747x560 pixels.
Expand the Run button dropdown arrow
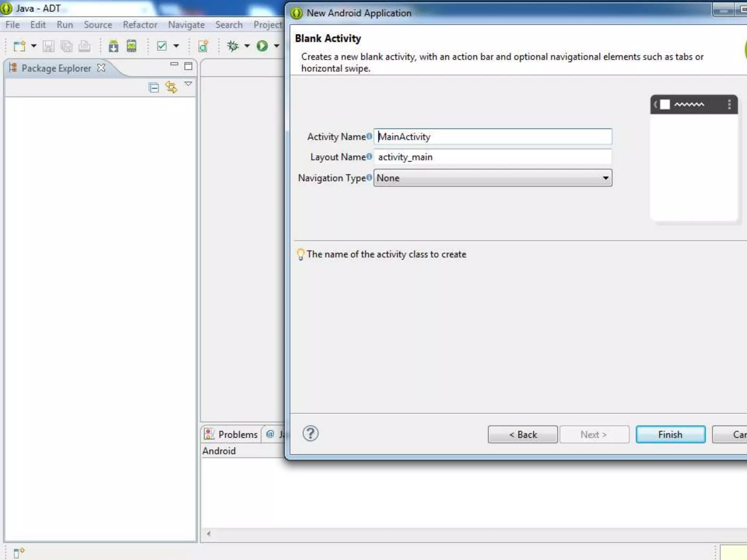pos(276,46)
